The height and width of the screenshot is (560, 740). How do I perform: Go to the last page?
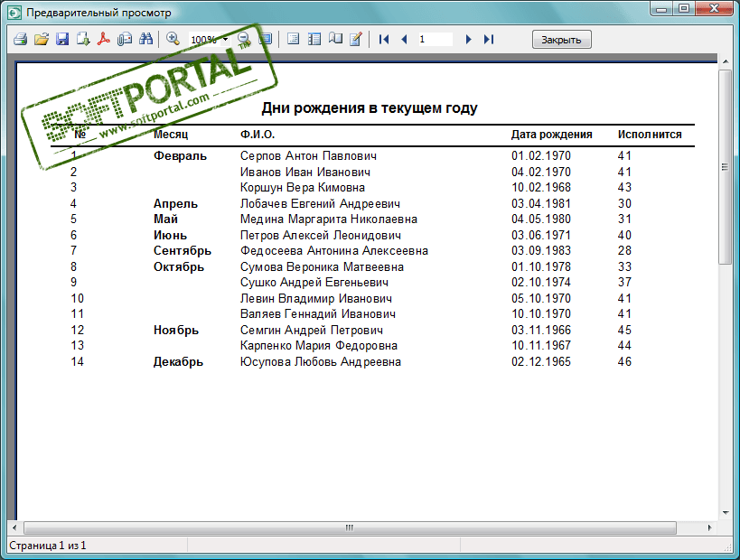[x=489, y=39]
